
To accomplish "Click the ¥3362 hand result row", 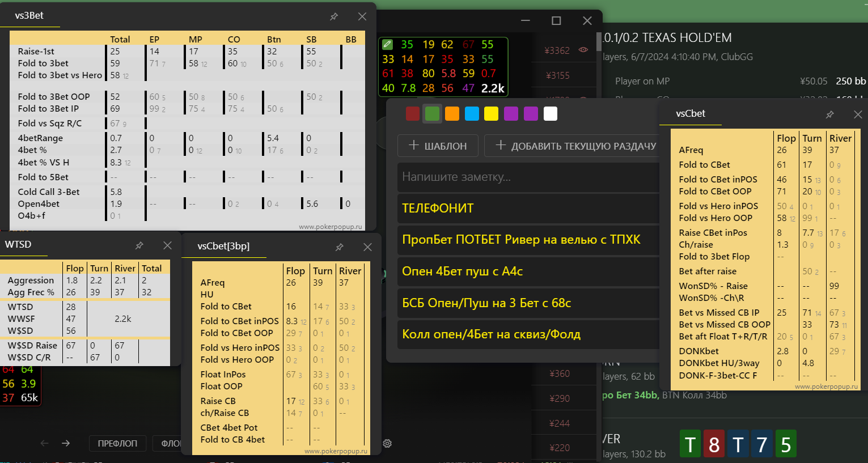I will 564,50.
